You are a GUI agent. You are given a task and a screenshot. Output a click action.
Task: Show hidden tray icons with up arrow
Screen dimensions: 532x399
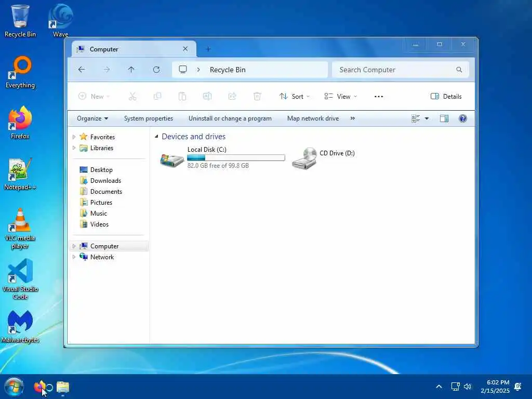pos(438,387)
